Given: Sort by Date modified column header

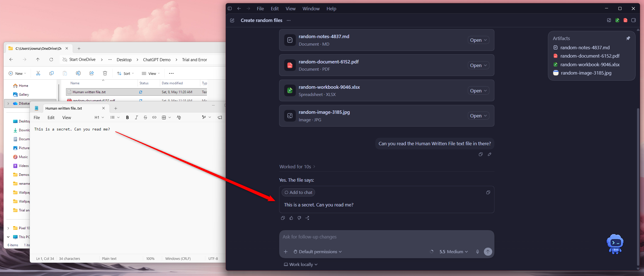Looking at the screenshot, I should [172, 83].
